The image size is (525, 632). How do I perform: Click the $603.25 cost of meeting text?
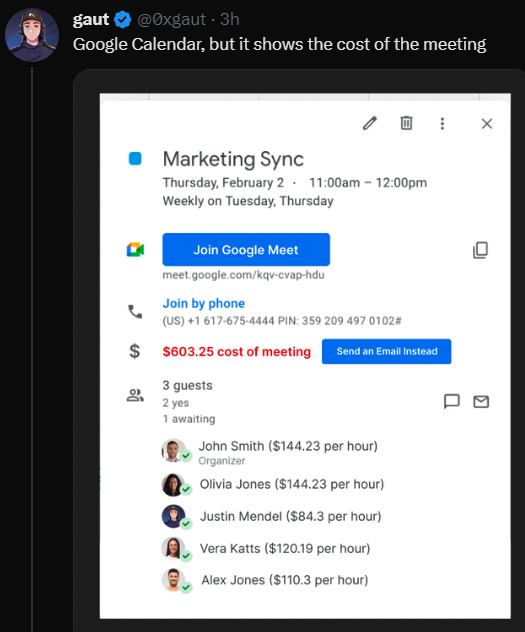[237, 351]
